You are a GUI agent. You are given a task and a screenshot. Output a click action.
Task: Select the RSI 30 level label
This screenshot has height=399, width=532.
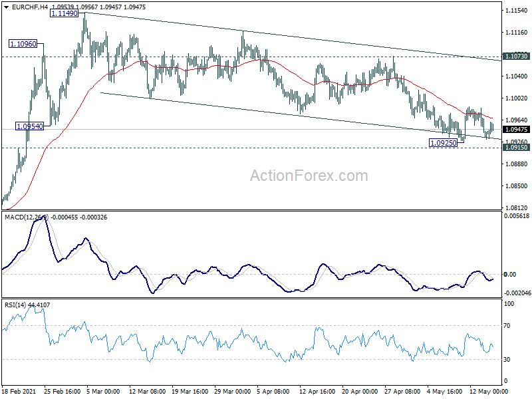507,360
